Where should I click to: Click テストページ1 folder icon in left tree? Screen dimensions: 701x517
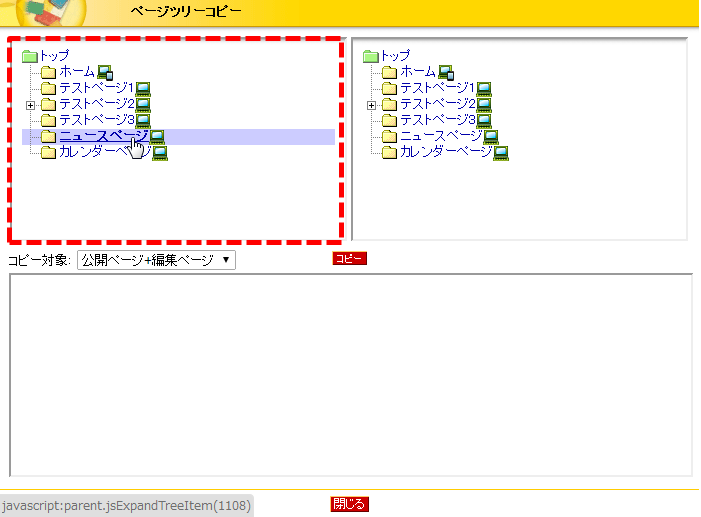(48, 89)
